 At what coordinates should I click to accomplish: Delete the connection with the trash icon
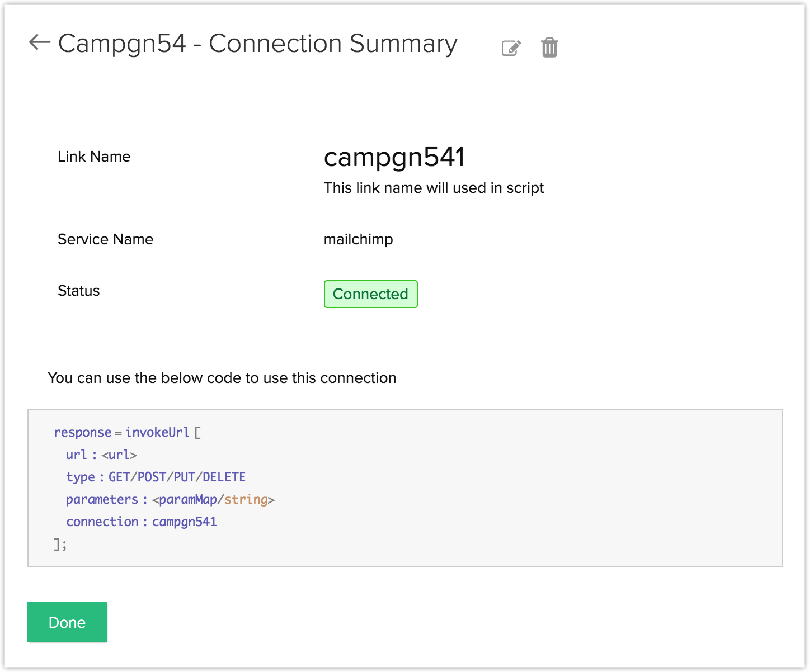click(549, 48)
